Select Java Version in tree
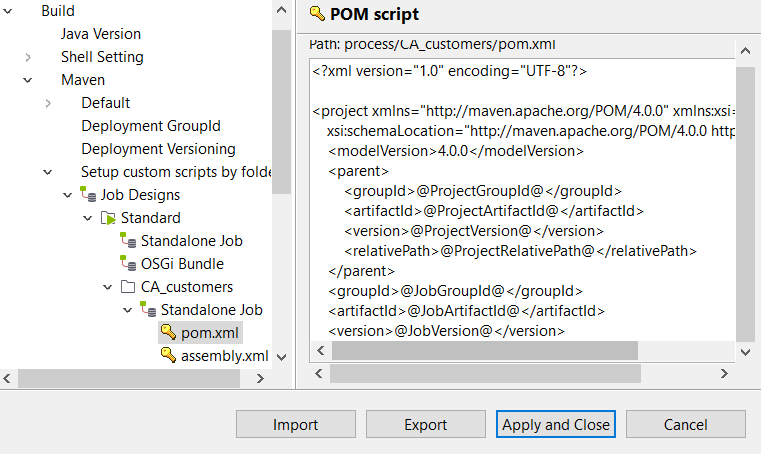Screen dimensions: 761x454 tap(100, 34)
